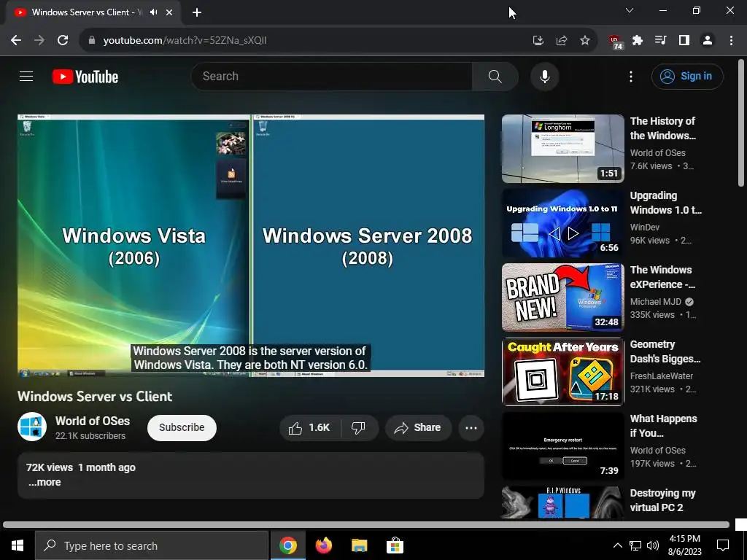Open more actions ellipsis under video
Screen dimensions: 747x560
tap(471, 427)
